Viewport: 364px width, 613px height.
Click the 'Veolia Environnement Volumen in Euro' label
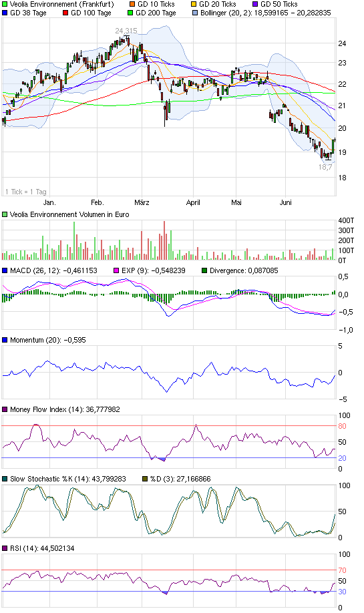[69, 214]
